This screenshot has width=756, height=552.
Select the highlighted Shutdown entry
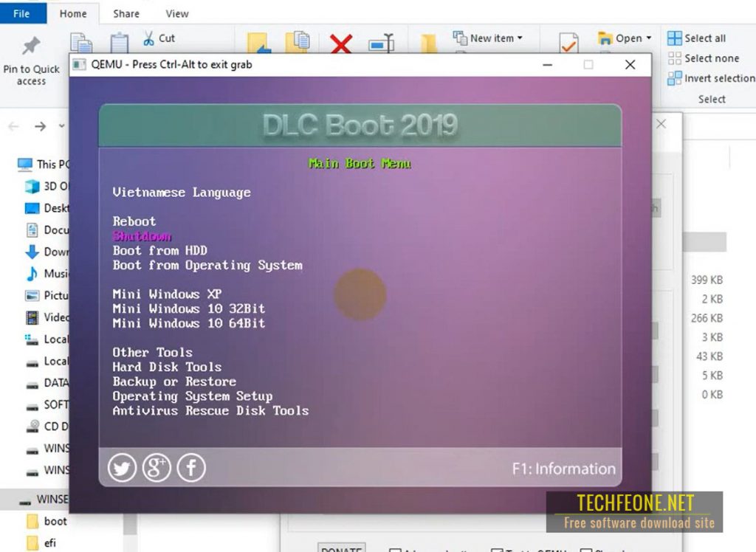[x=142, y=236]
